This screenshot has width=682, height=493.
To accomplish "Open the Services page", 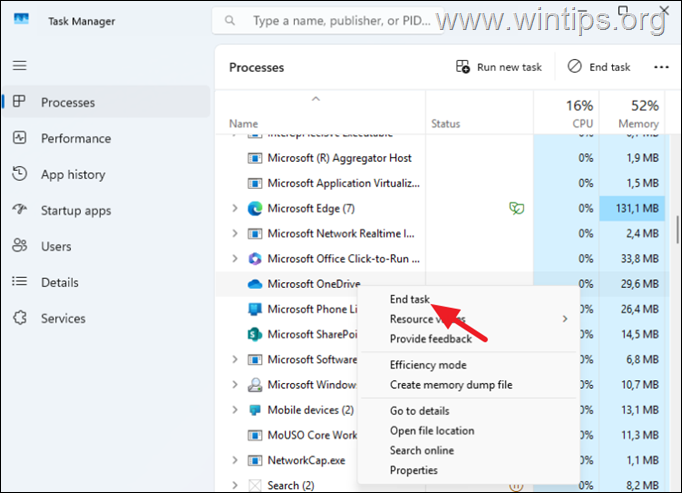I will tap(106, 319).
